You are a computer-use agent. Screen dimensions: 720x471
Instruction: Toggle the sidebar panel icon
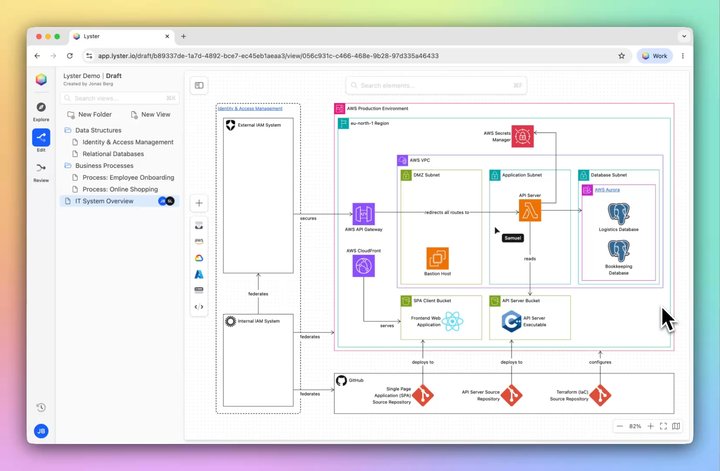point(199,85)
